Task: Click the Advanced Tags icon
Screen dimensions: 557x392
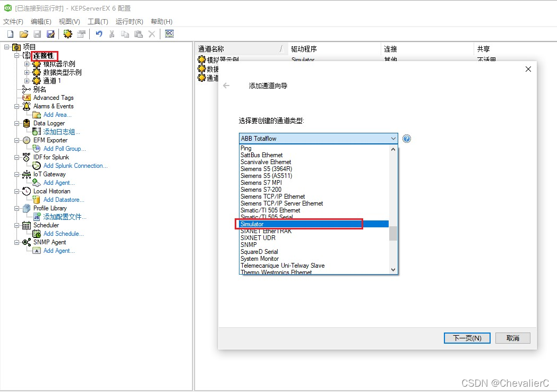Action: click(x=27, y=97)
